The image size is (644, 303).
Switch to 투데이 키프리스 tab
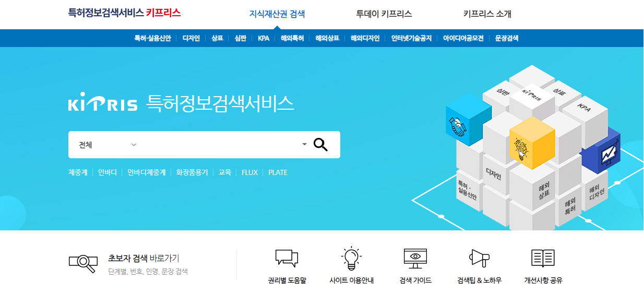click(x=384, y=14)
